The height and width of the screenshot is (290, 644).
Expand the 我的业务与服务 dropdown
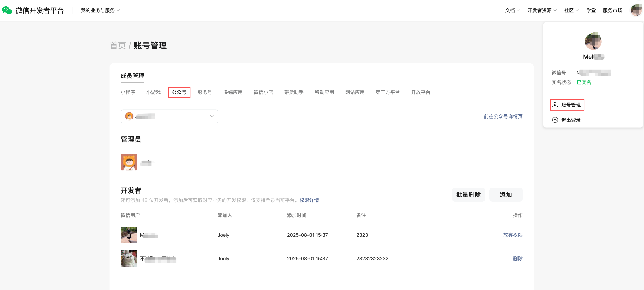pos(100,11)
